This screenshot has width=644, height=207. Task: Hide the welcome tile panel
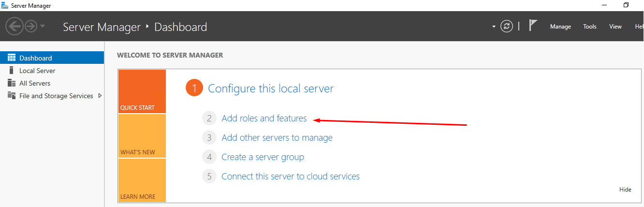[x=625, y=190]
